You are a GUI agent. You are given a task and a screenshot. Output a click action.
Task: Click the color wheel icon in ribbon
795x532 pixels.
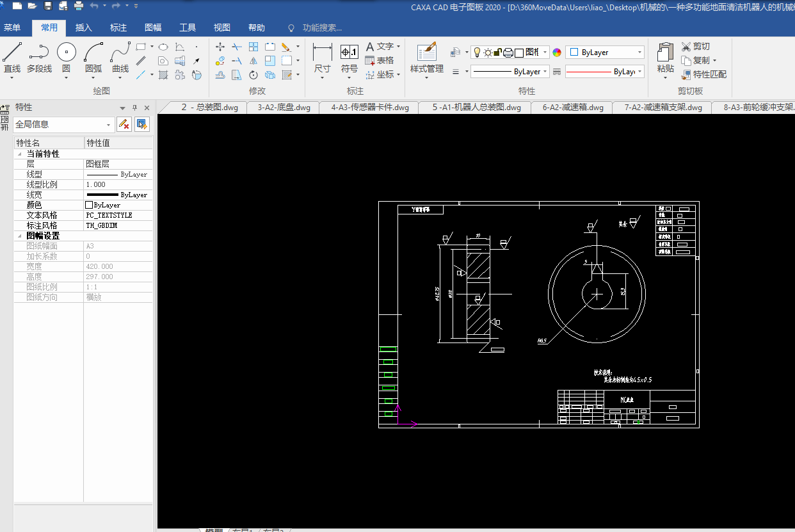557,52
